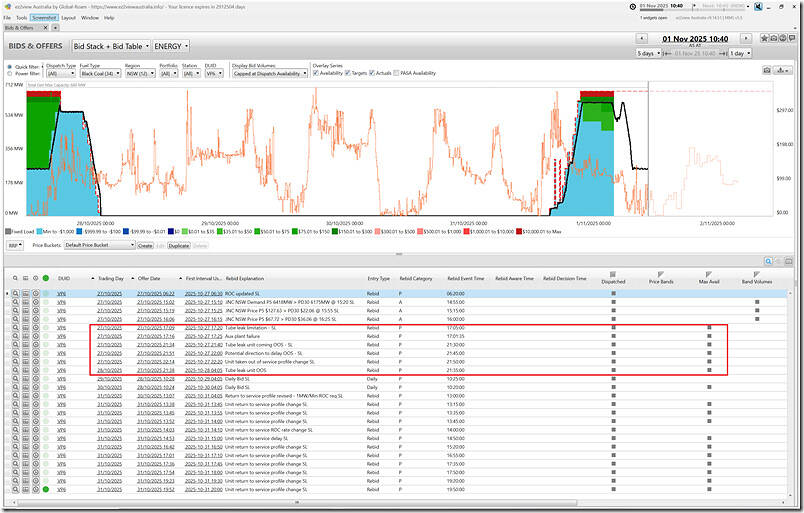Screen dimensions: 804x513
Task: Open the chart export download icon
Action: click(x=781, y=70)
